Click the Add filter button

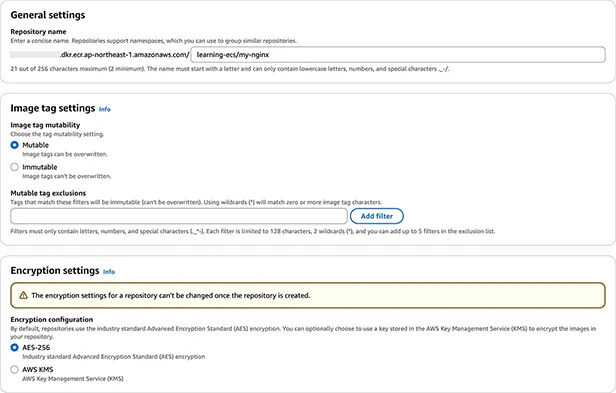377,216
